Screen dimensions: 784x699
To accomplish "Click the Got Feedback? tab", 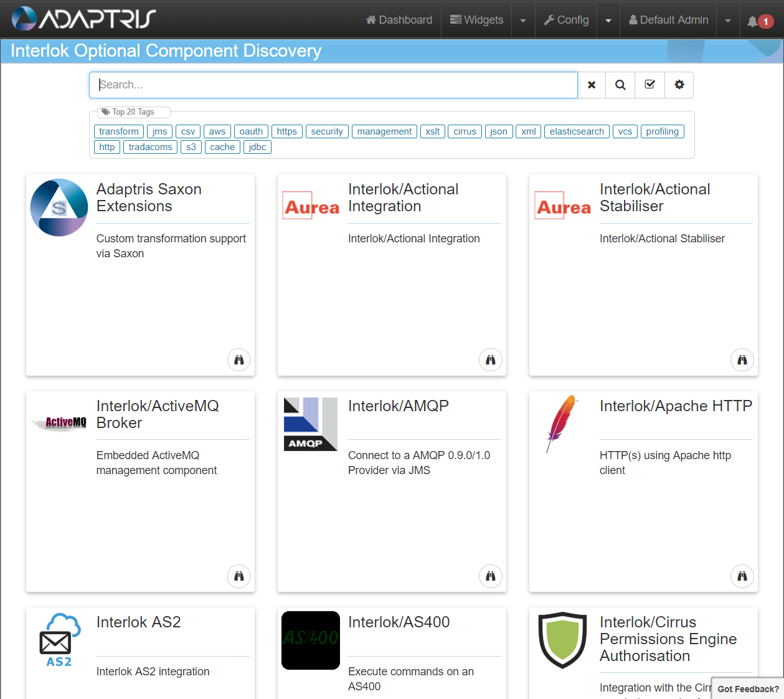I will tap(748, 688).
